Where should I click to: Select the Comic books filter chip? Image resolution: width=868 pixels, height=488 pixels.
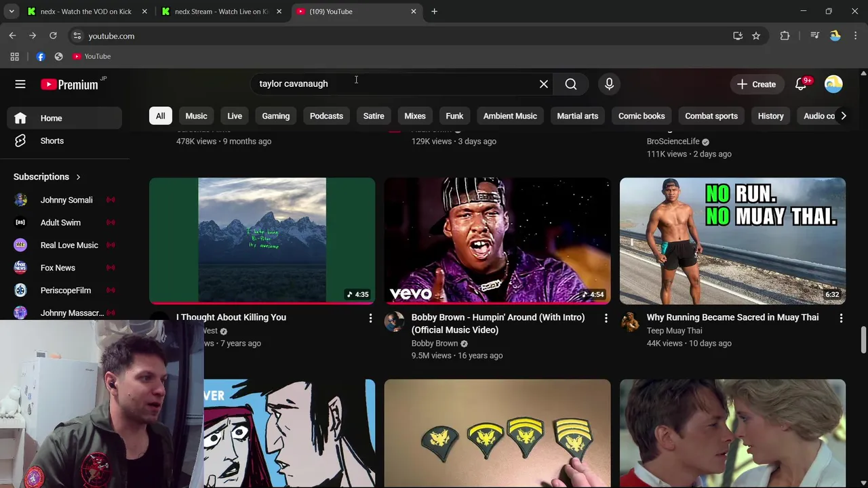[642, 116]
